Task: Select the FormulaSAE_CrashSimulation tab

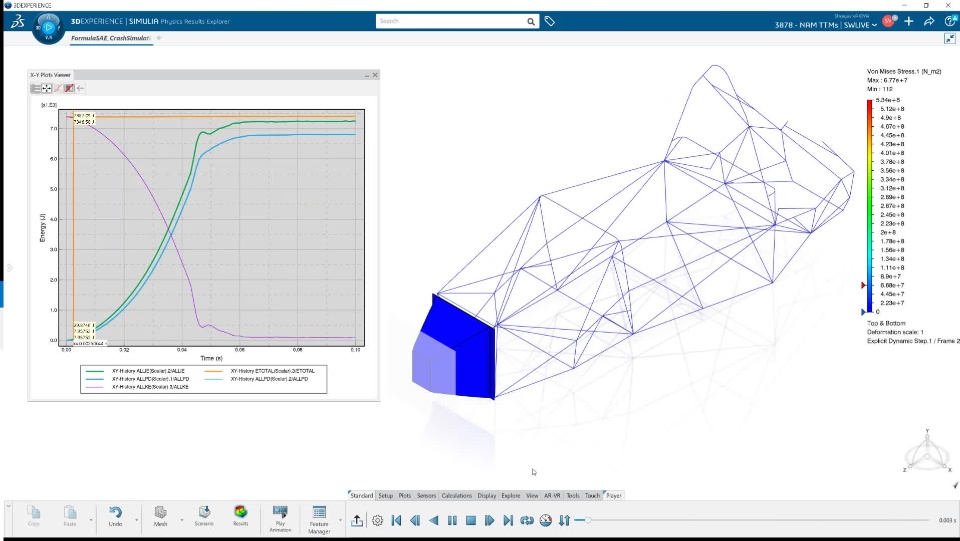Action: (110, 38)
